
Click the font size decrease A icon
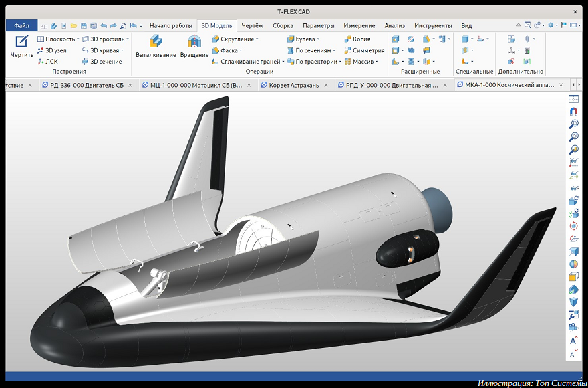(x=573, y=354)
